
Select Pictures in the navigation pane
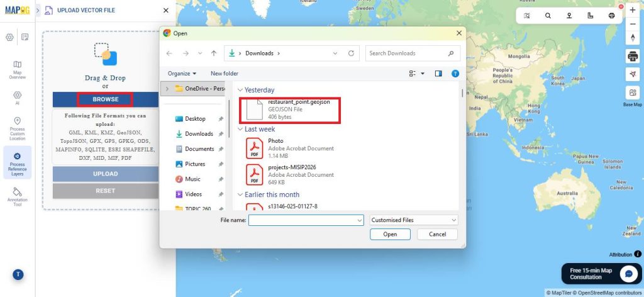[x=195, y=164]
